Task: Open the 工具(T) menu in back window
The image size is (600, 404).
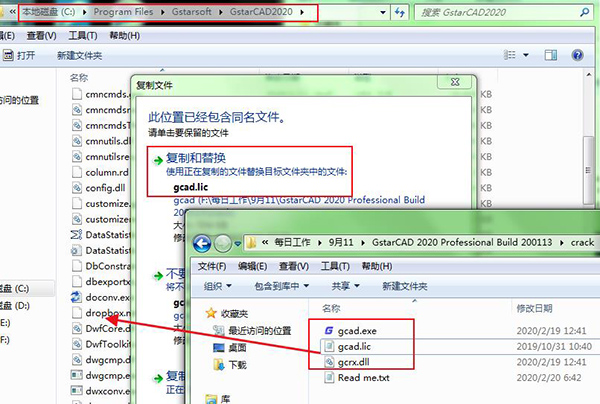Action: pos(83,36)
